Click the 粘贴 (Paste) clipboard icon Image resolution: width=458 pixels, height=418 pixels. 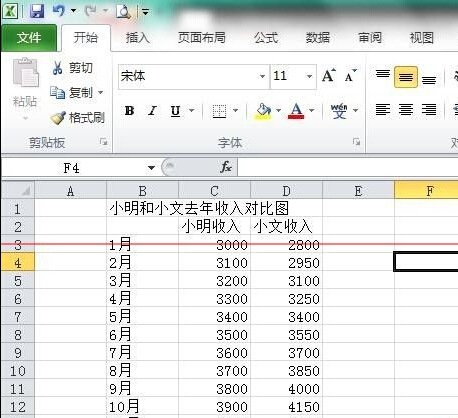coord(25,73)
